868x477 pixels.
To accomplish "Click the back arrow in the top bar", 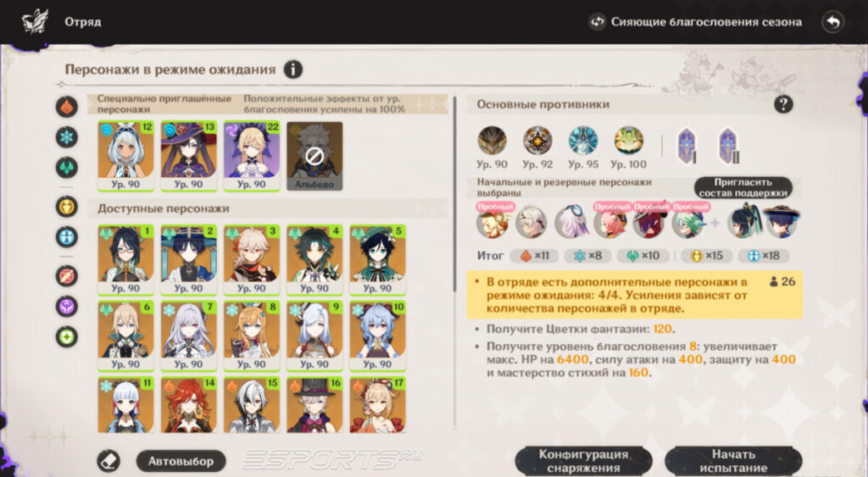I will (x=832, y=22).
